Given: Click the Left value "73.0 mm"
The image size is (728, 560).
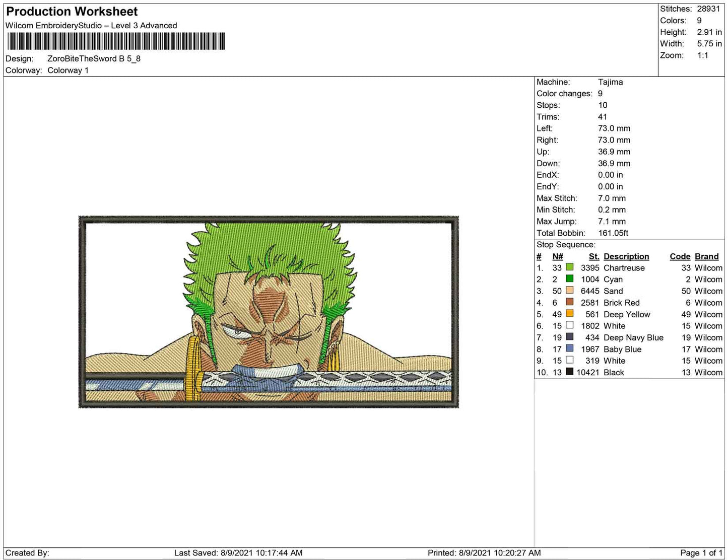Looking at the screenshot, I should pyautogui.click(x=614, y=128).
